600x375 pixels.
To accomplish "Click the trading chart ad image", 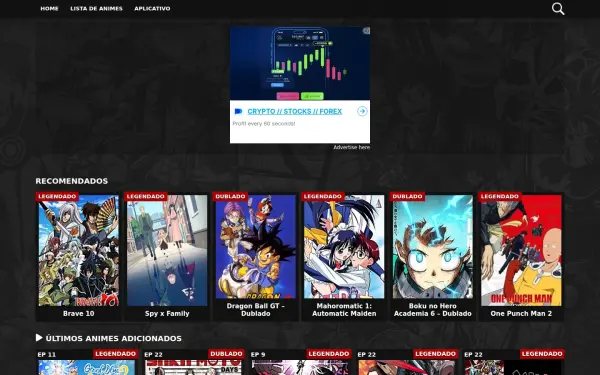I will [x=300, y=63].
